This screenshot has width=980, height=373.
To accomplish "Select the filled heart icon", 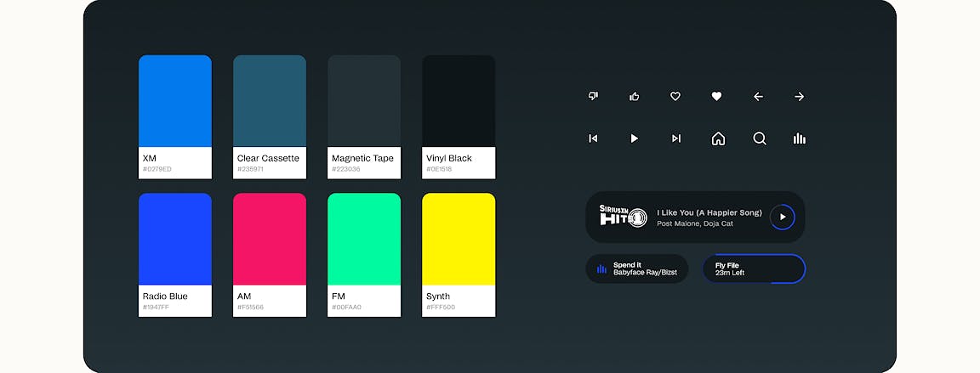I will pos(716,96).
